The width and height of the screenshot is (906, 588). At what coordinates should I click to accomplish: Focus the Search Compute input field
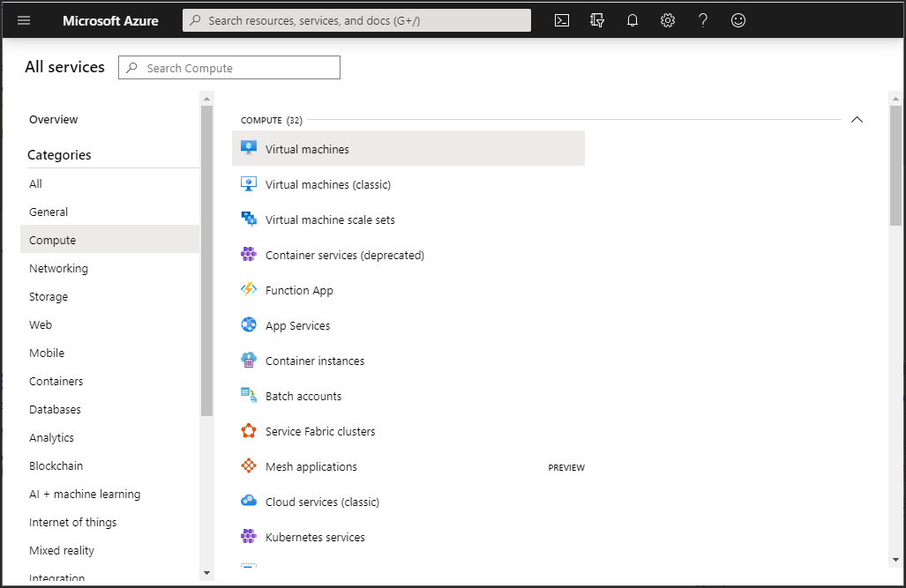pyautogui.click(x=229, y=68)
